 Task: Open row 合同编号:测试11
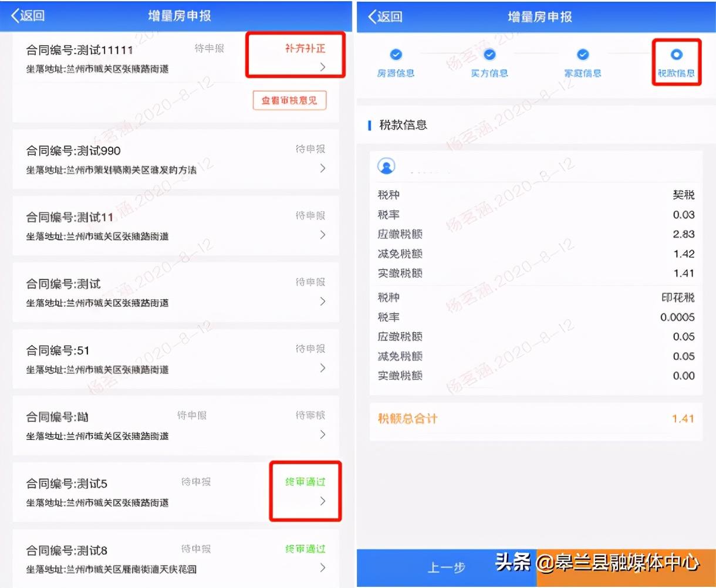coord(175,225)
